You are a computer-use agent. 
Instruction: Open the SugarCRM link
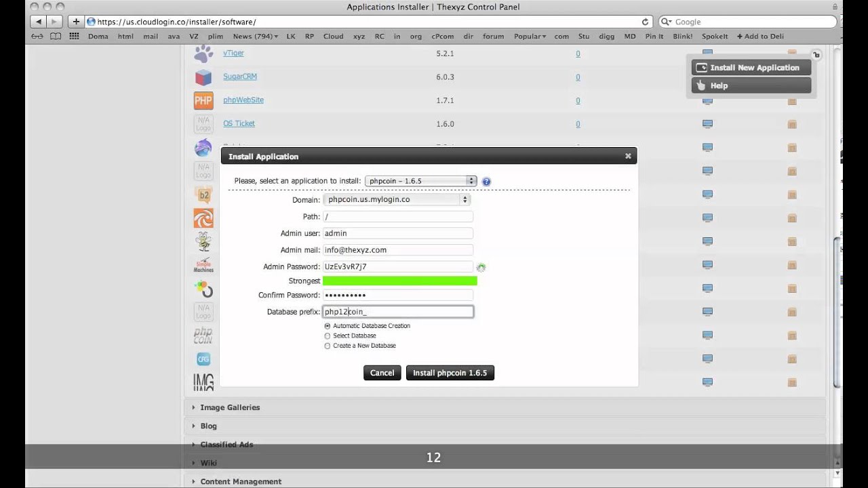[240, 77]
